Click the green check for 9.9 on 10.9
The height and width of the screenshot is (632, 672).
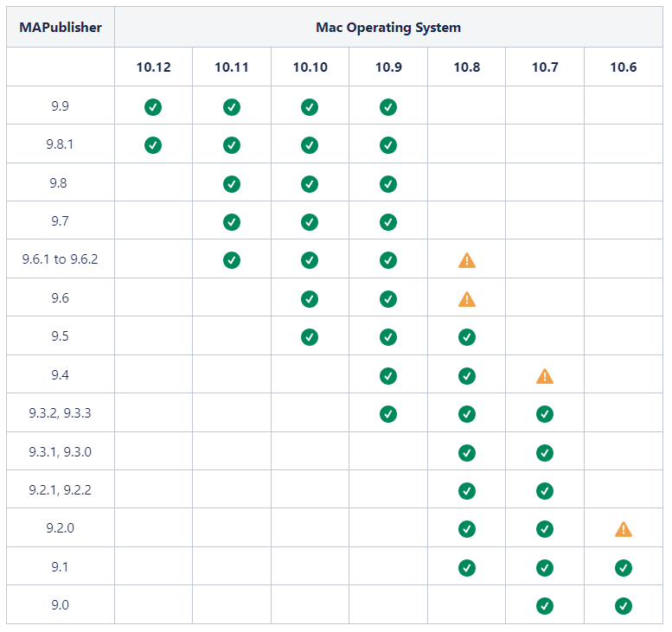[388, 107]
